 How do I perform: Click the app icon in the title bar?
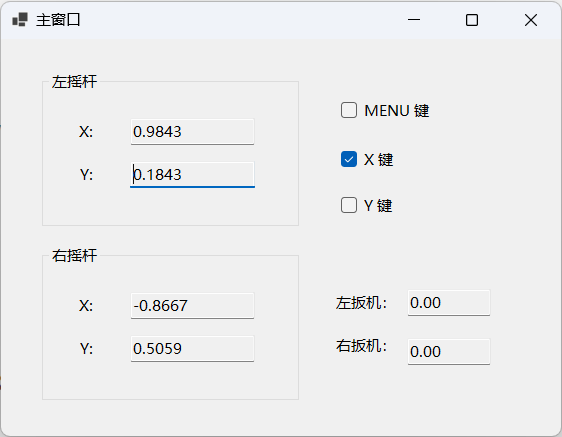coord(20,20)
